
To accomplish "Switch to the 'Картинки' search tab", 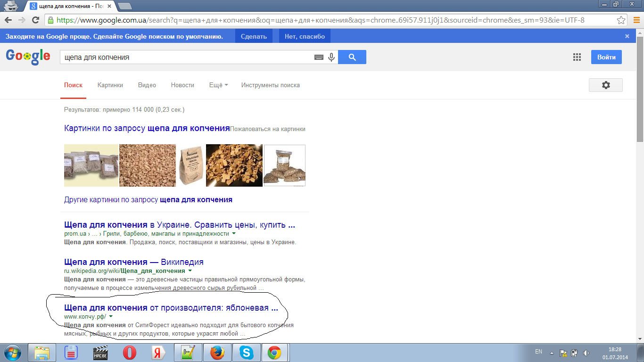I will pos(110,85).
